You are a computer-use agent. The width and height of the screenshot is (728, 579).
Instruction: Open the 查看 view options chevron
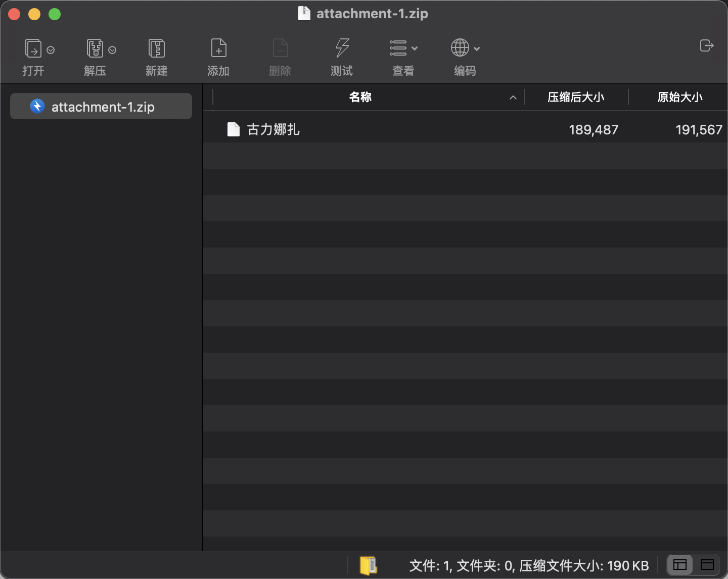point(415,49)
